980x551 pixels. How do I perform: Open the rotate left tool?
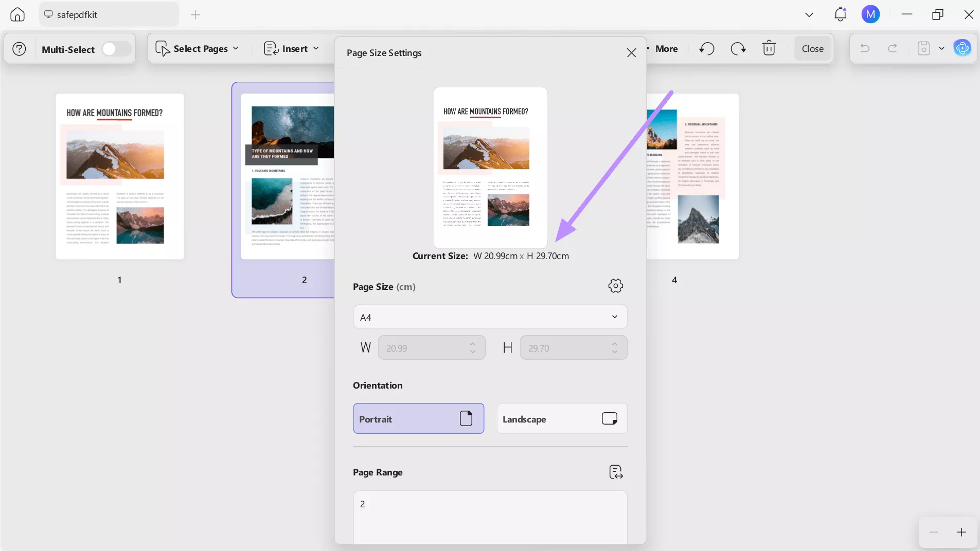pyautogui.click(x=707, y=48)
